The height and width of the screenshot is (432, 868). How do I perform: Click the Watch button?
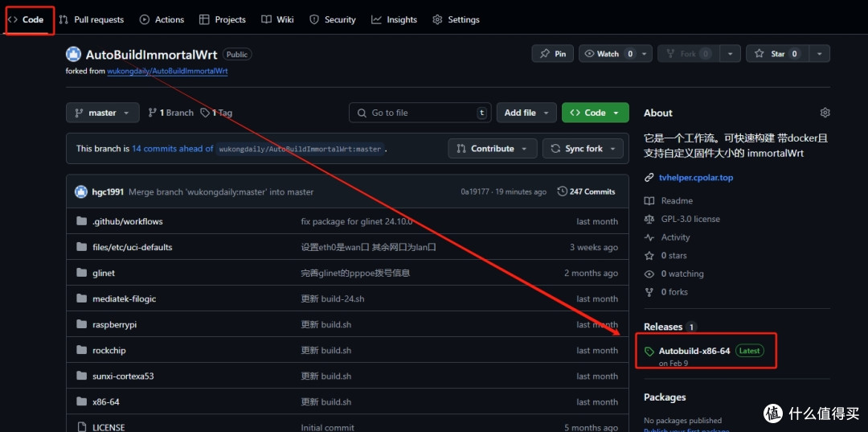pos(608,54)
